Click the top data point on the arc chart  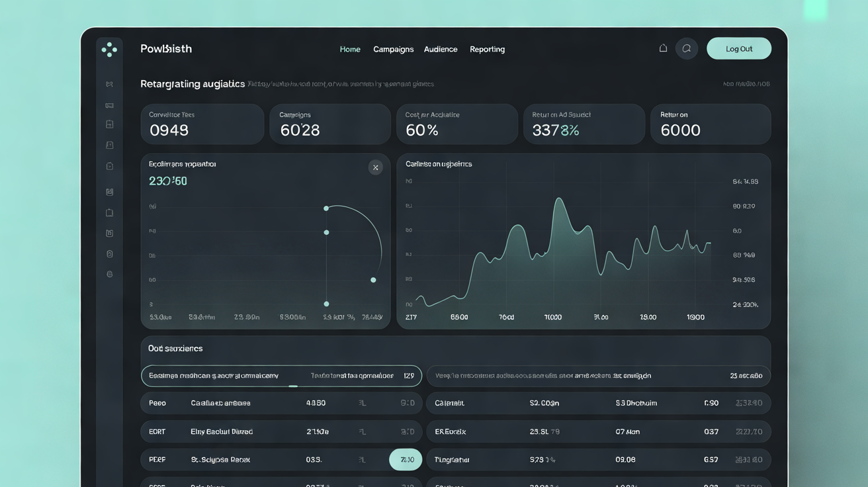326,208
